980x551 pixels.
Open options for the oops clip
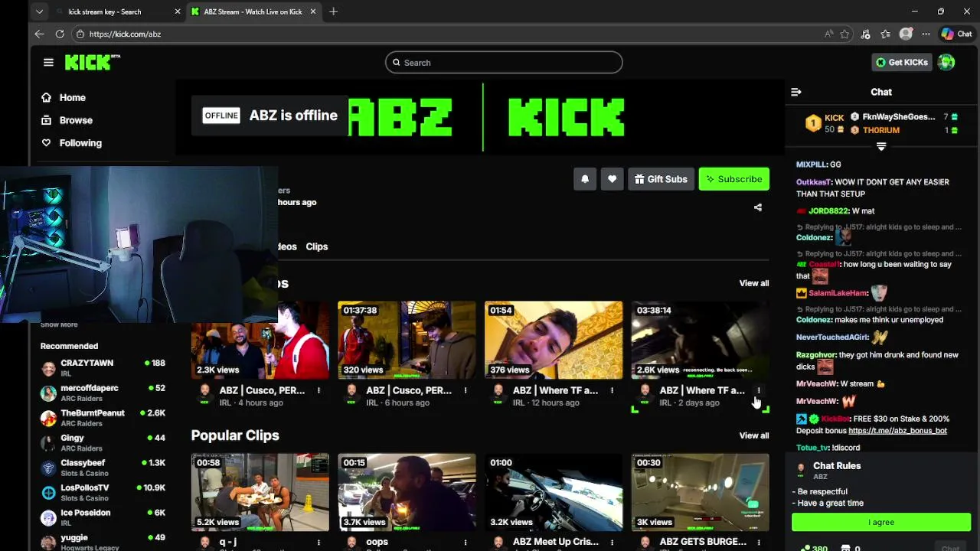tap(465, 542)
